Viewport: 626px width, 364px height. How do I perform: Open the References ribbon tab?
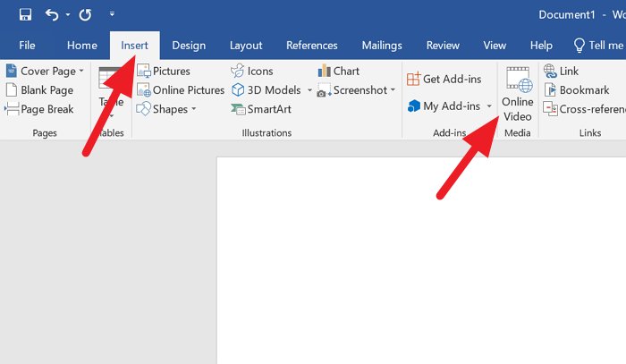tap(312, 45)
